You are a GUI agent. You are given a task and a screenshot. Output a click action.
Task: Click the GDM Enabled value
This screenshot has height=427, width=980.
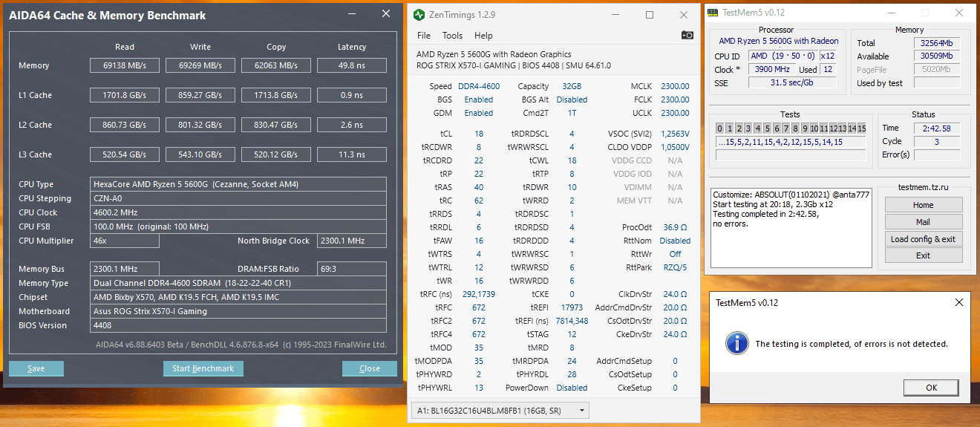tap(478, 113)
